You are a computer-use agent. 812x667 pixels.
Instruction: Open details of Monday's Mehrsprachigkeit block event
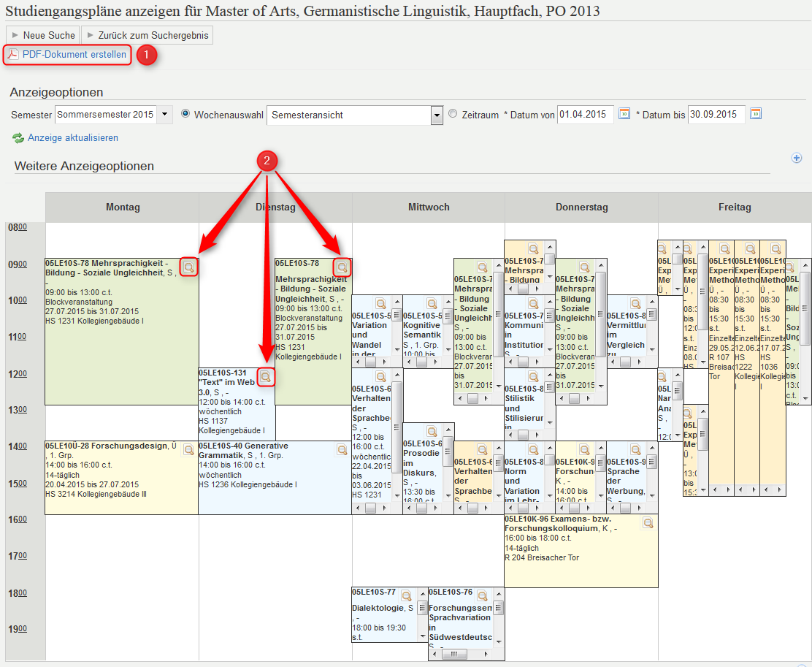pos(189,267)
